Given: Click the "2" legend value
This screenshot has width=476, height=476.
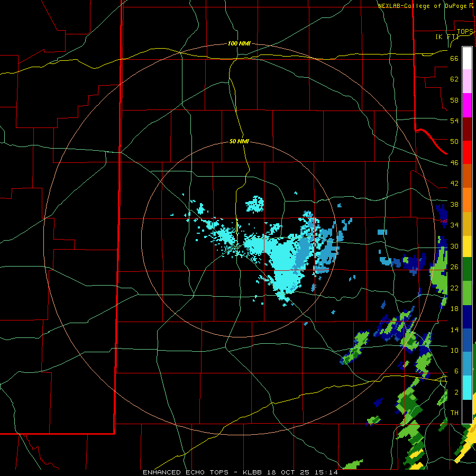Looking at the screenshot, I should point(456,392).
